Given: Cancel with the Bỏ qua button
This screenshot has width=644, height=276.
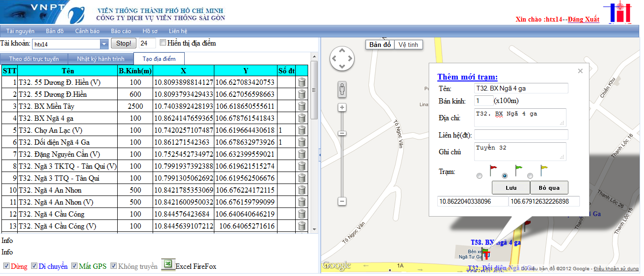Looking at the screenshot, I should [549, 187].
